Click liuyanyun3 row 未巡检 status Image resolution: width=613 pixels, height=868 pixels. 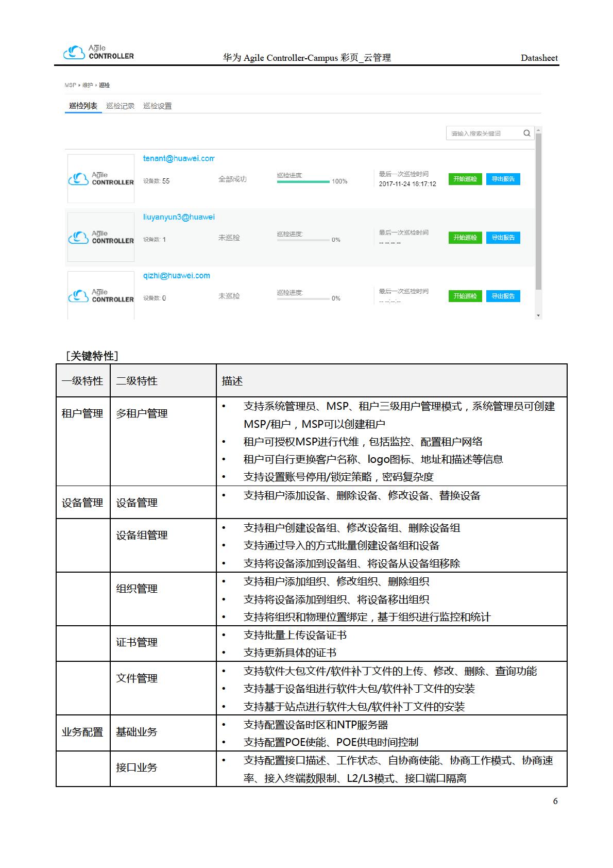[x=229, y=238]
